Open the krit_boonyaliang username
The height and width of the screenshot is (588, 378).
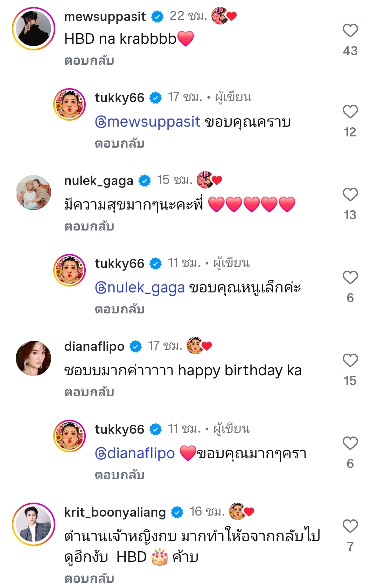[115, 512]
